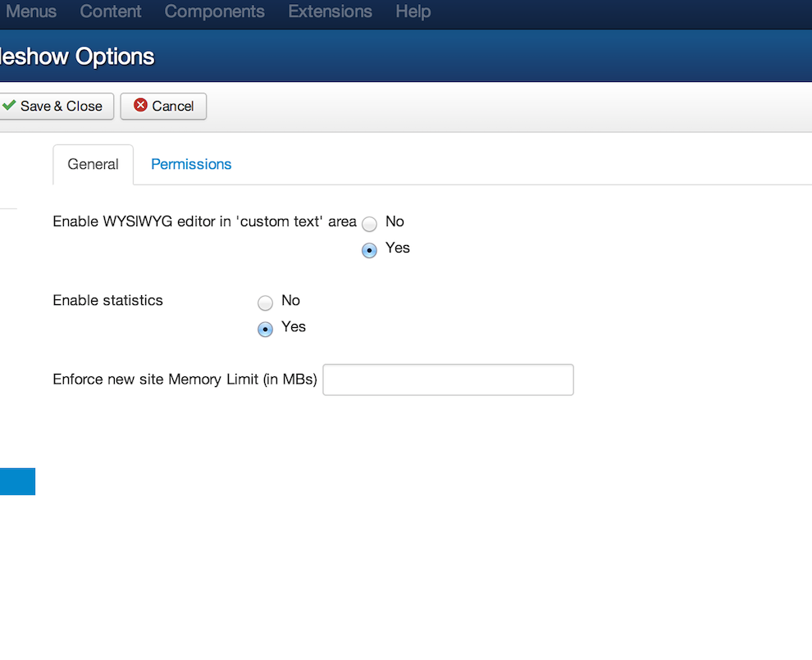This screenshot has height=660, width=812.
Task: Open the Components menu
Action: click(x=214, y=11)
